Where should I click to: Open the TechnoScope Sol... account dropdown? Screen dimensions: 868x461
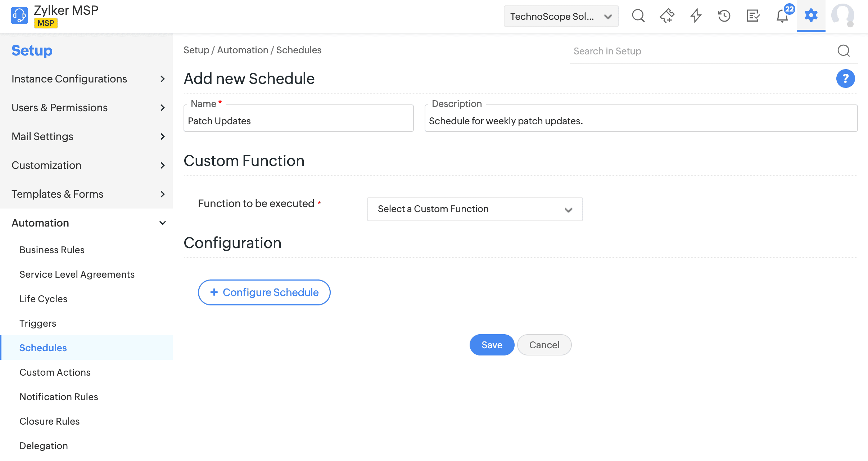[561, 17]
